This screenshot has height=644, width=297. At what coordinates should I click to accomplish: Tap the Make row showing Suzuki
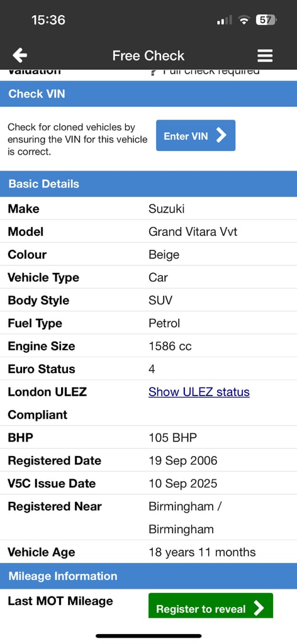coord(148,209)
